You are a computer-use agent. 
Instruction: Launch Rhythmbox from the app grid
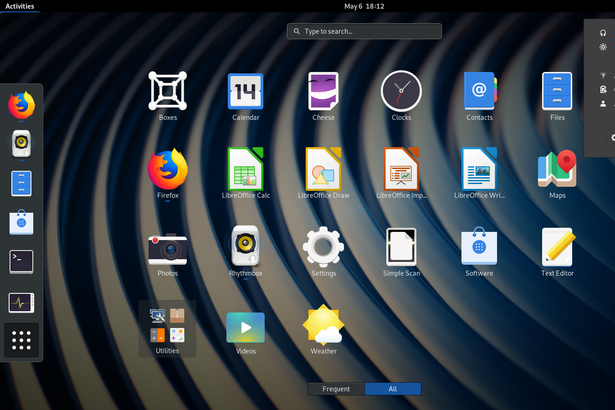tap(246, 251)
